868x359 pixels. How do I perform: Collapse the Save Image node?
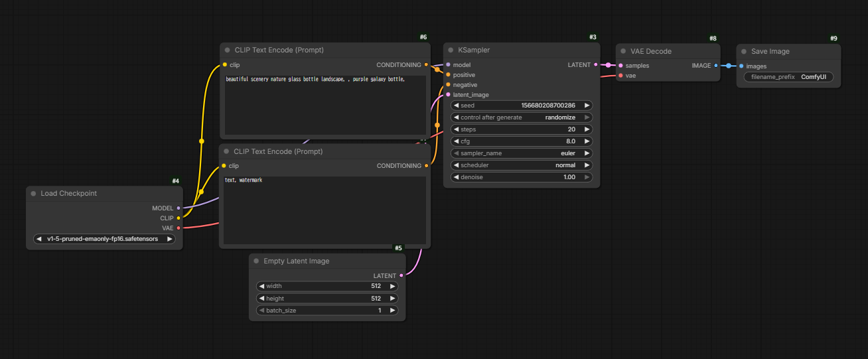point(744,52)
